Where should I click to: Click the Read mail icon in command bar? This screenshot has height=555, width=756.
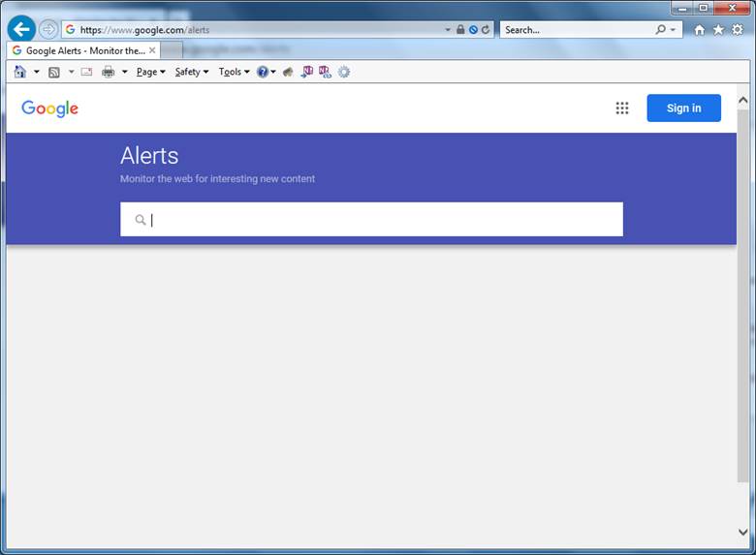coord(86,72)
